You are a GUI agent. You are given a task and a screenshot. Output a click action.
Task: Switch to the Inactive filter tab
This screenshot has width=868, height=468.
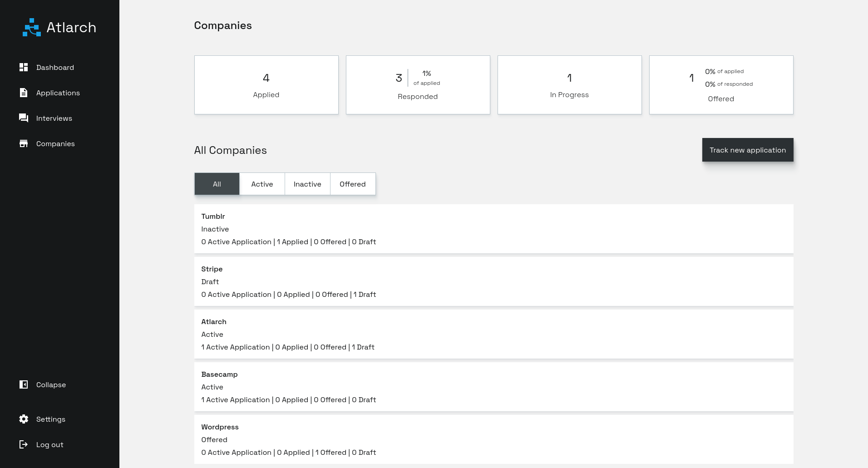point(307,184)
